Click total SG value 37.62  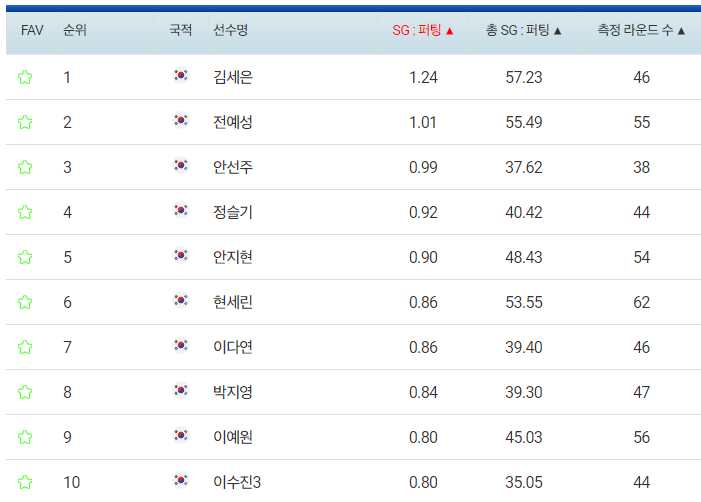524,167
